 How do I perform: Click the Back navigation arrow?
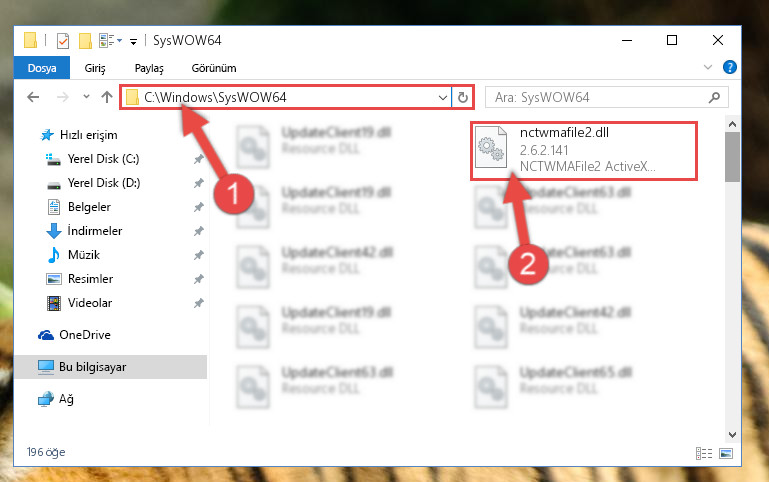pyautogui.click(x=33, y=97)
